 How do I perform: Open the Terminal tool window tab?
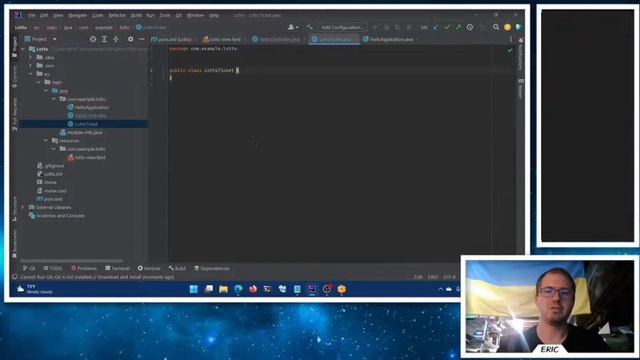117,268
